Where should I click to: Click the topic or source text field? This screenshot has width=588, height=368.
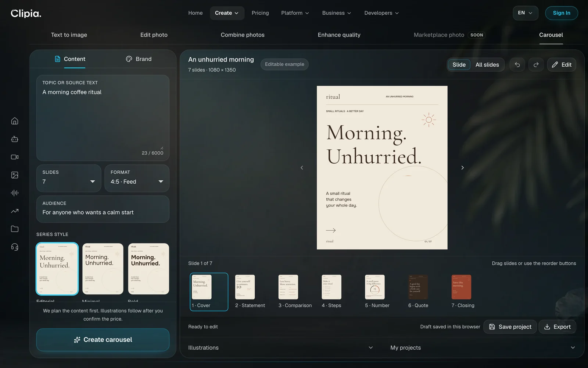(103, 118)
